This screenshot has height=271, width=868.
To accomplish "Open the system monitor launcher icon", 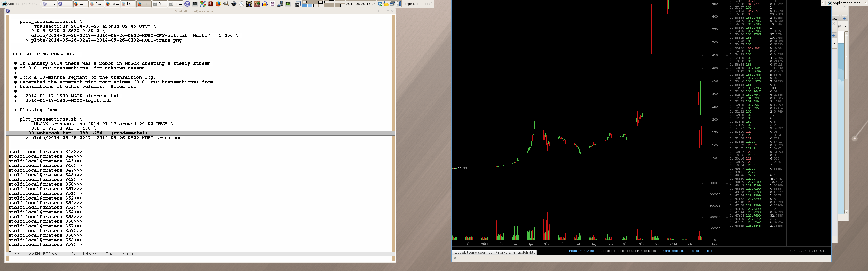I will (288, 4).
